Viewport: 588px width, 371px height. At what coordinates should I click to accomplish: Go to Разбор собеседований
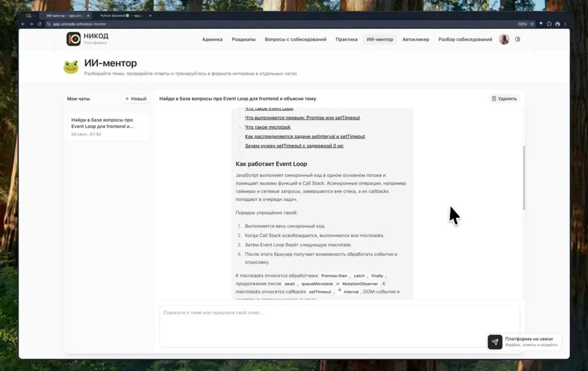[x=465, y=40]
